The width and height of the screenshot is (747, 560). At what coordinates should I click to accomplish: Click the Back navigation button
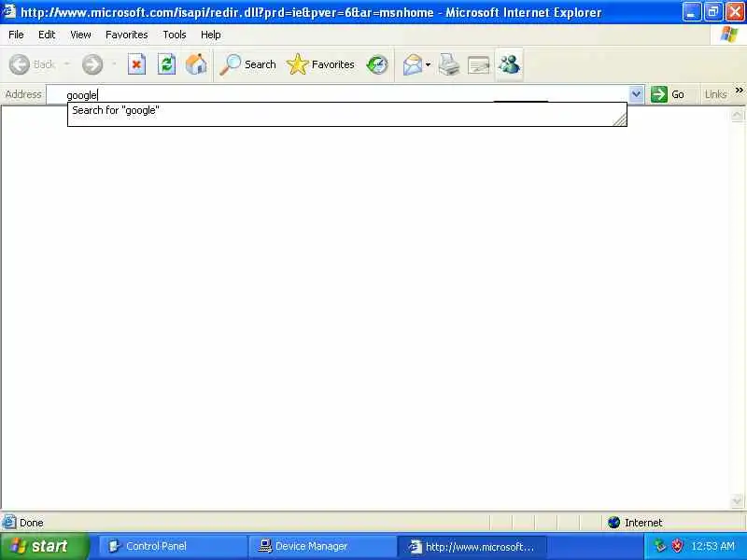(x=32, y=64)
